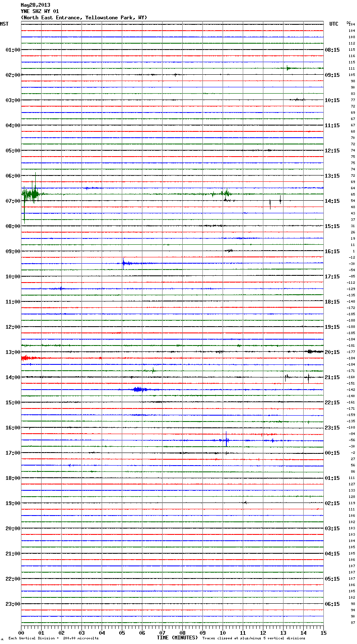Click the UTC column label
357x644 pixels.
(x=334, y=24)
